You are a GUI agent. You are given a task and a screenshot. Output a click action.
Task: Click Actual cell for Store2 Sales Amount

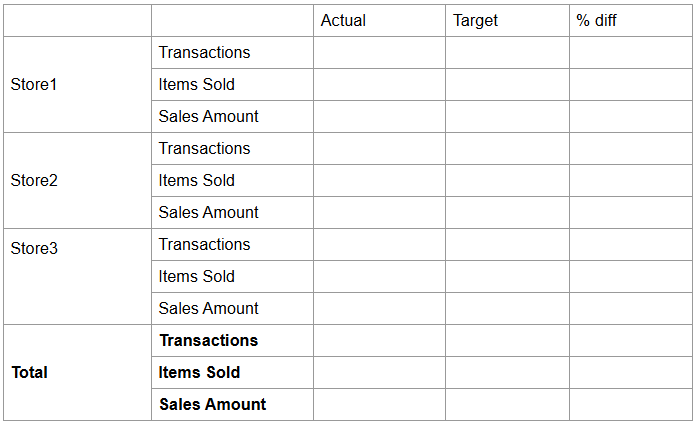379,213
